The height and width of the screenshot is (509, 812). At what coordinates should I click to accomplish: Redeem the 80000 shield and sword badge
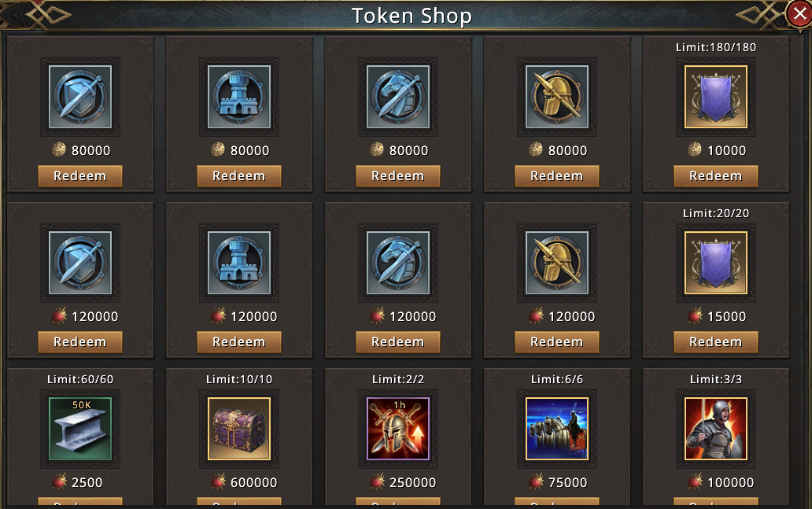tap(80, 176)
